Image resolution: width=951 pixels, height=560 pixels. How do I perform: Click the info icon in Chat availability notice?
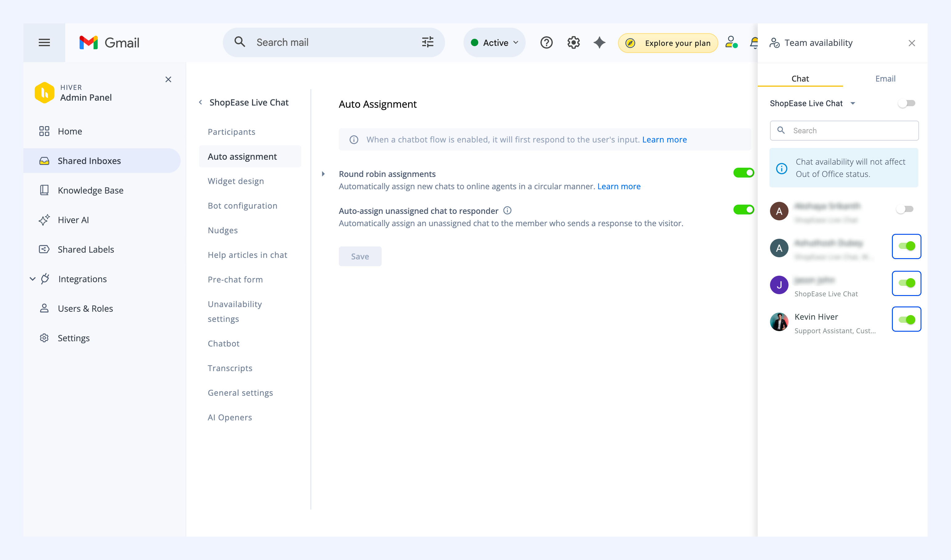(781, 168)
